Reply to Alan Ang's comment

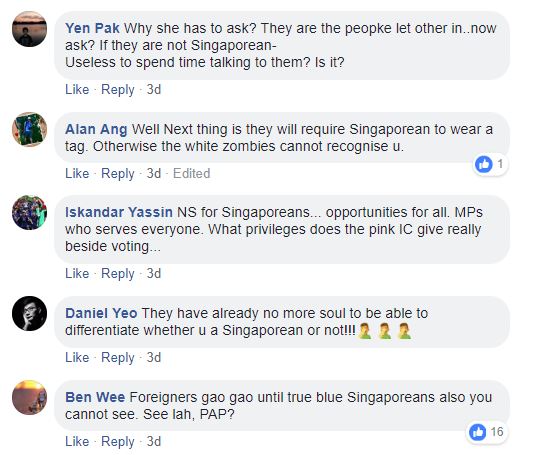(117, 173)
